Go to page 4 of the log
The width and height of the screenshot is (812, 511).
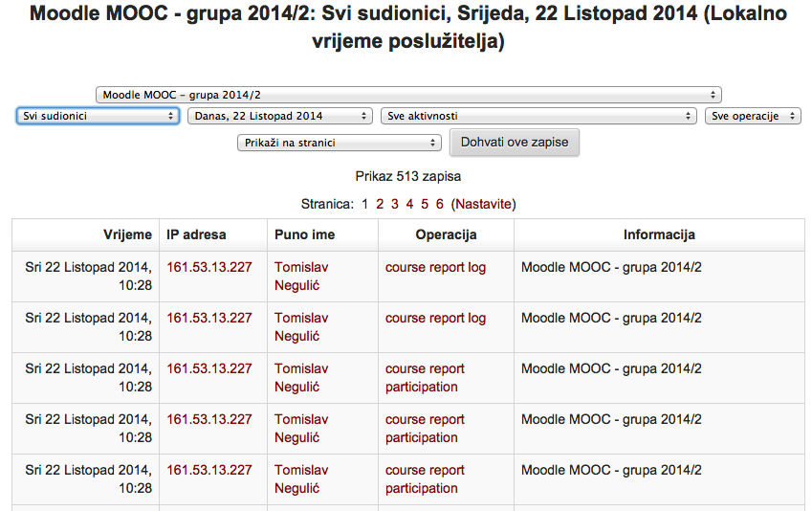(409, 204)
